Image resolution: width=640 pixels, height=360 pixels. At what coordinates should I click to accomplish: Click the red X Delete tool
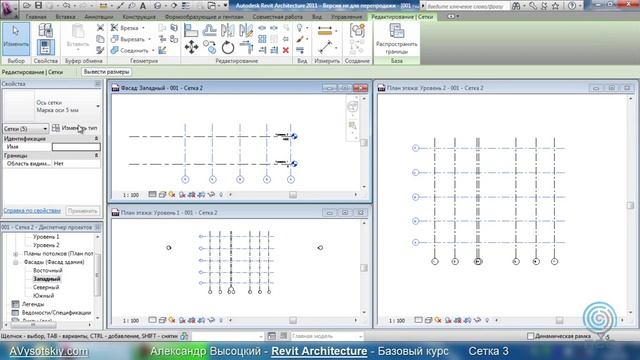point(286,50)
